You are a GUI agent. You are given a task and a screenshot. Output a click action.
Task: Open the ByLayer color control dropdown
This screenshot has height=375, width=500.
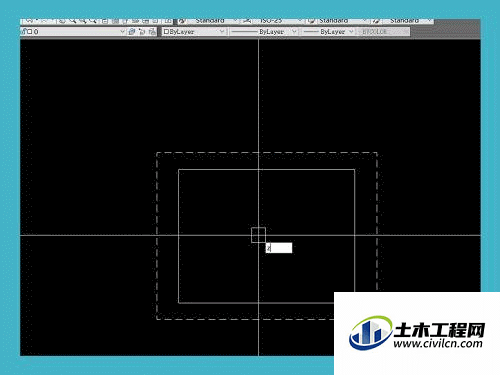pos(194,32)
